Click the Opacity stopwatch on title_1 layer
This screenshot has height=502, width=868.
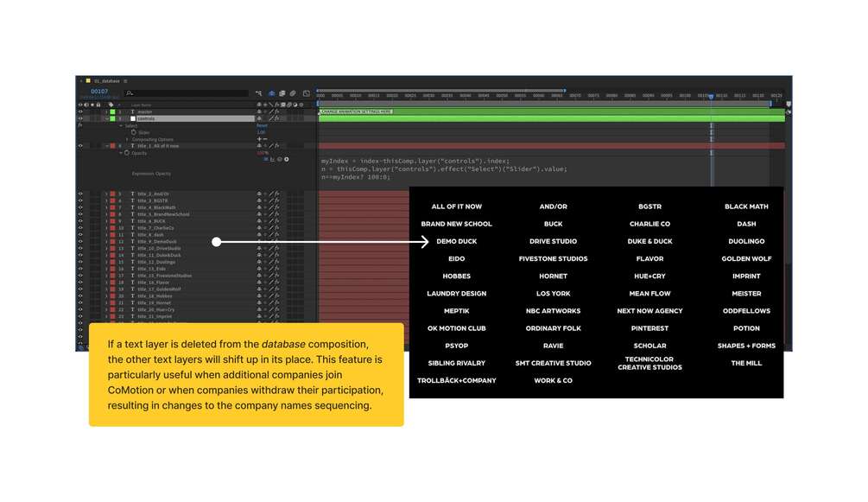point(127,153)
